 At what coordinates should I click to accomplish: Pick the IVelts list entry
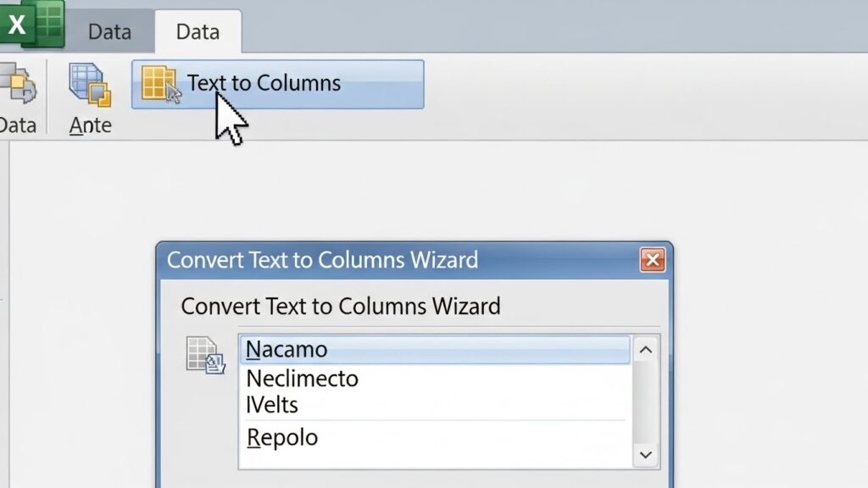(272, 405)
